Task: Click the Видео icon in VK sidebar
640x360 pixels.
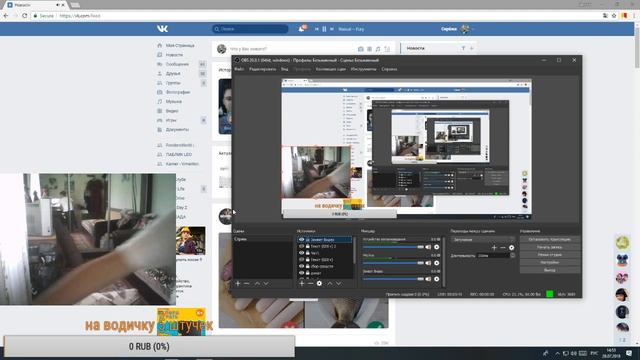Action: [x=160, y=111]
